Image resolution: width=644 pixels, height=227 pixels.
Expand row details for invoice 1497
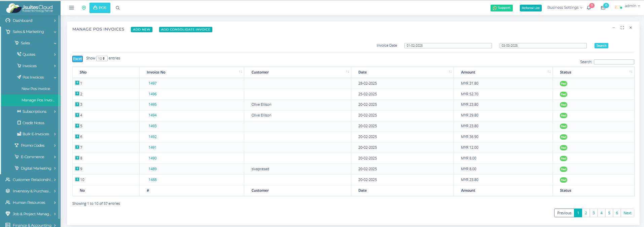(77, 83)
